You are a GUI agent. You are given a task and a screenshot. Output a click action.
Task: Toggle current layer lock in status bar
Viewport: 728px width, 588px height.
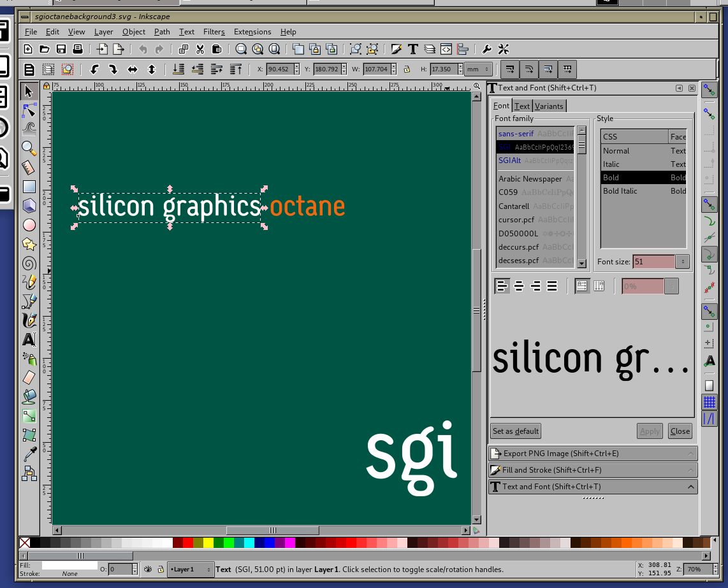(x=161, y=570)
